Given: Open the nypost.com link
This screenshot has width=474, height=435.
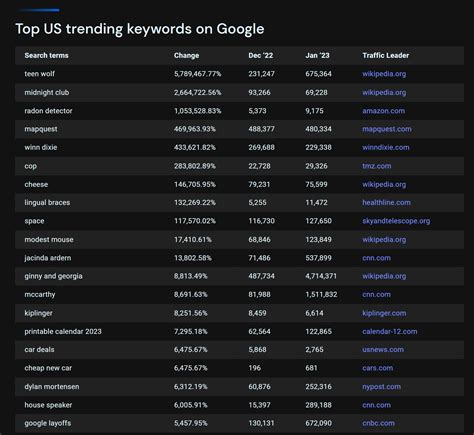Looking at the screenshot, I should (381, 387).
